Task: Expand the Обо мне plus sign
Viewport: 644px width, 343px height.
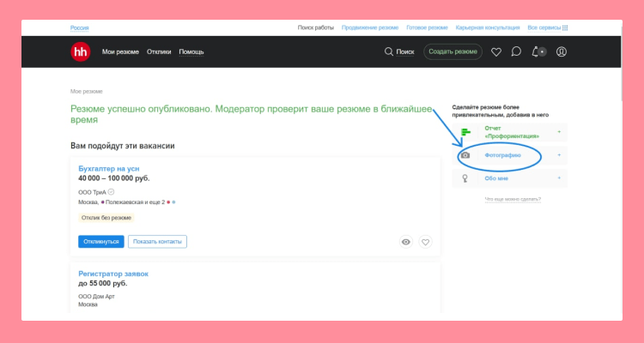Action: [x=559, y=178]
